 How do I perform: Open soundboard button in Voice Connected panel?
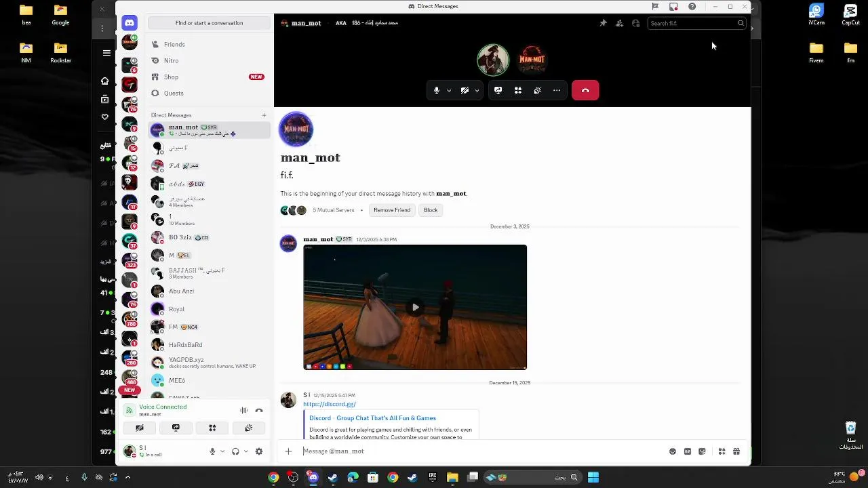coord(249,428)
